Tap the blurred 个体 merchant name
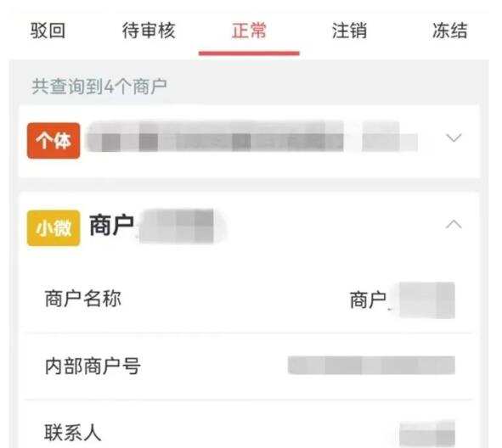The image size is (502, 448). (x=252, y=137)
